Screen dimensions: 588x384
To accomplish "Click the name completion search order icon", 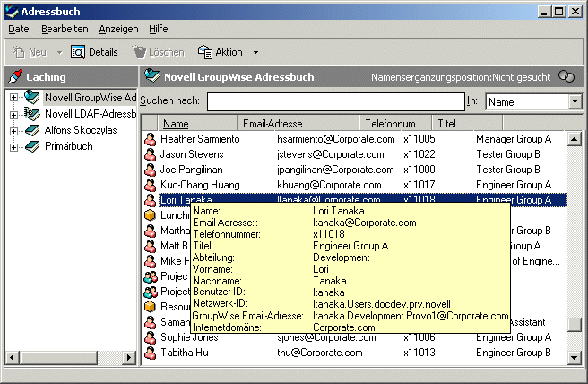I will tap(566, 77).
